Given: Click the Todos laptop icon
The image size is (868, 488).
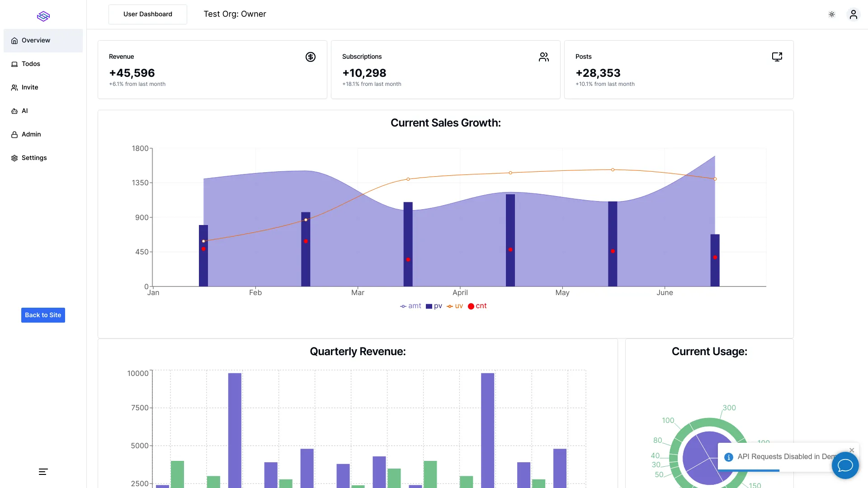Looking at the screenshot, I should (14, 64).
